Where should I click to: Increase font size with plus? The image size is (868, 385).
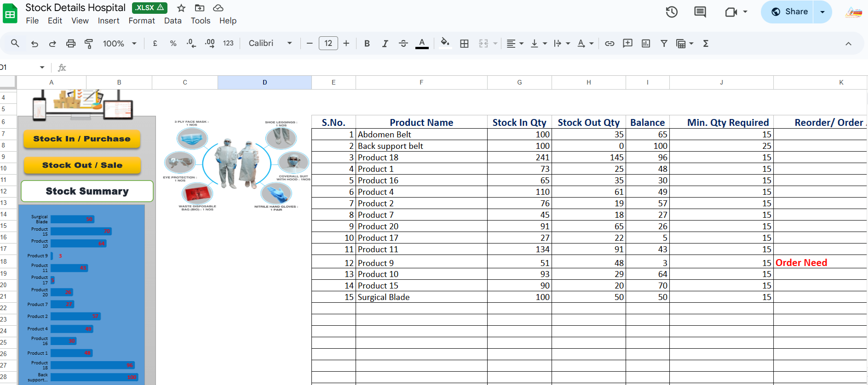pos(346,43)
